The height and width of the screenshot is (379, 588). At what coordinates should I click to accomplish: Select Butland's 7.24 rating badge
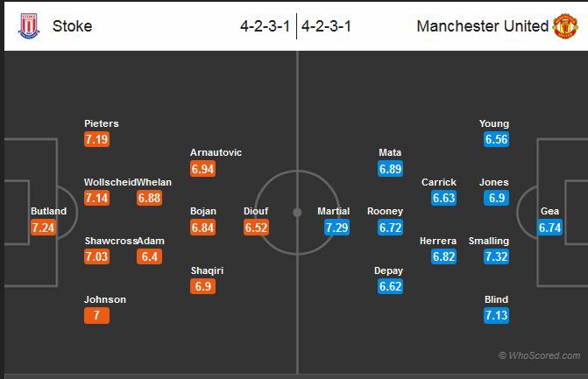pos(44,228)
